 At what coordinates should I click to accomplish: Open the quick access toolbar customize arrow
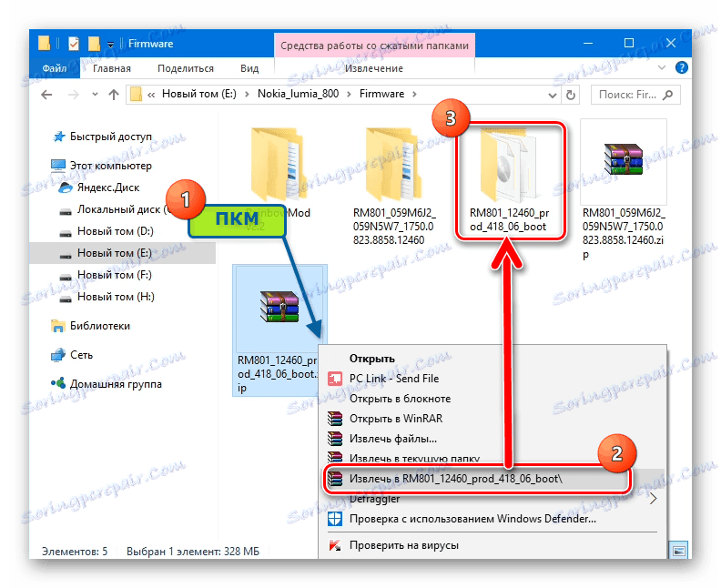click(x=110, y=45)
